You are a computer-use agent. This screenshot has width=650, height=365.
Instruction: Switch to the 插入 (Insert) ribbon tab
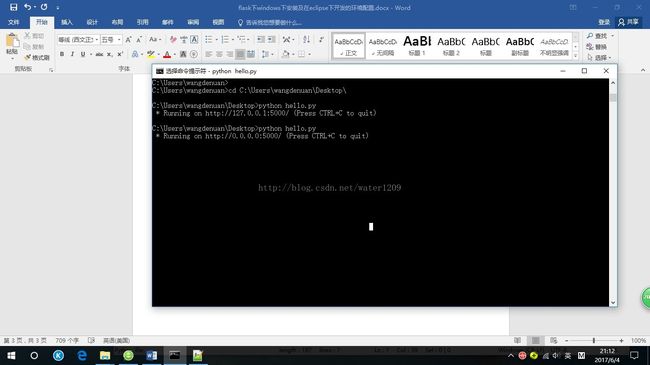click(x=67, y=22)
